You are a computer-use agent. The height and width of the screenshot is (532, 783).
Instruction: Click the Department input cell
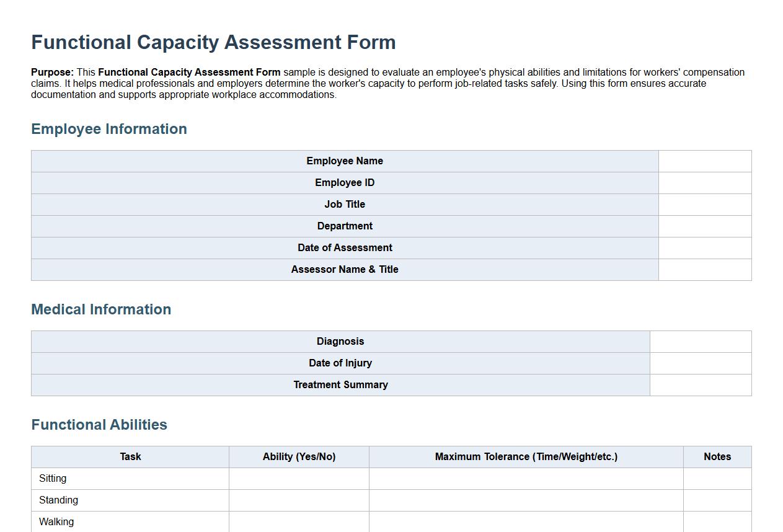point(704,226)
